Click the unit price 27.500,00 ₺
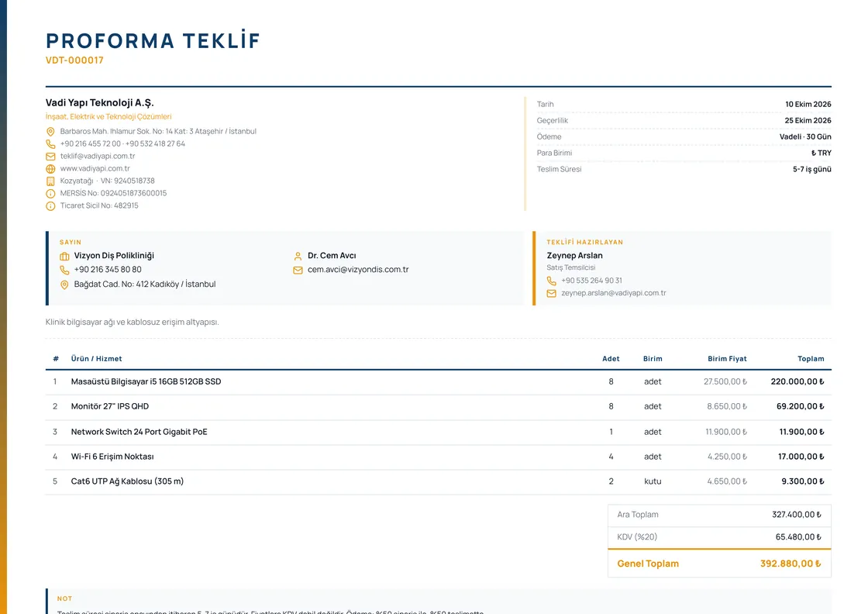The height and width of the screenshot is (614, 868). [x=725, y=382]
